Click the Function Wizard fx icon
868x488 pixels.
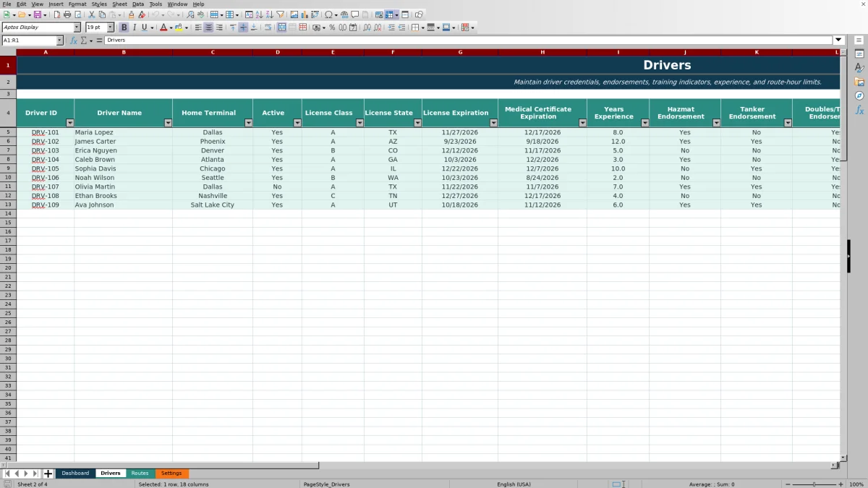(x=74, y=40)
